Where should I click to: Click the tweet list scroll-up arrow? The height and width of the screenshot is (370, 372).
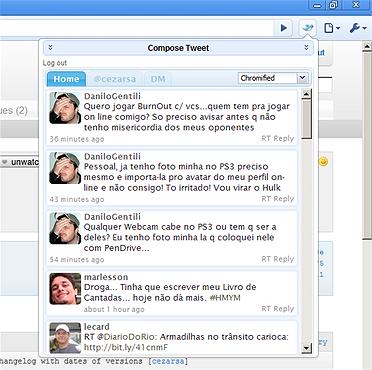(306, 94)
